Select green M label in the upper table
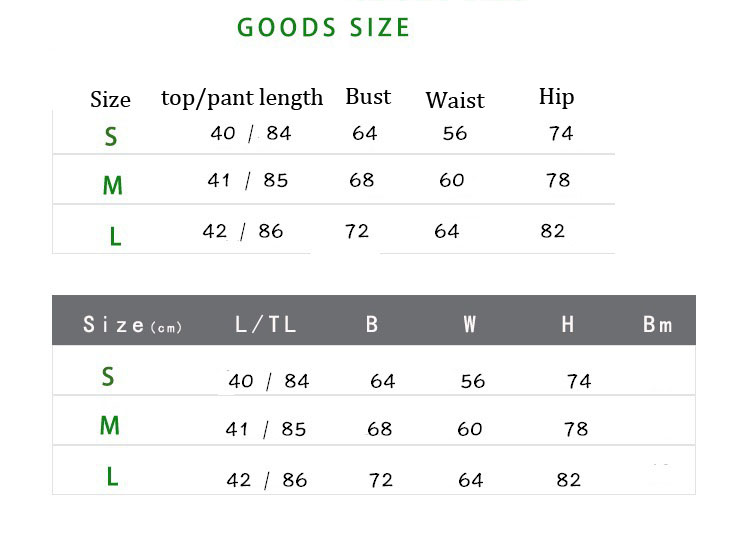750x558 pixels. 112,186
